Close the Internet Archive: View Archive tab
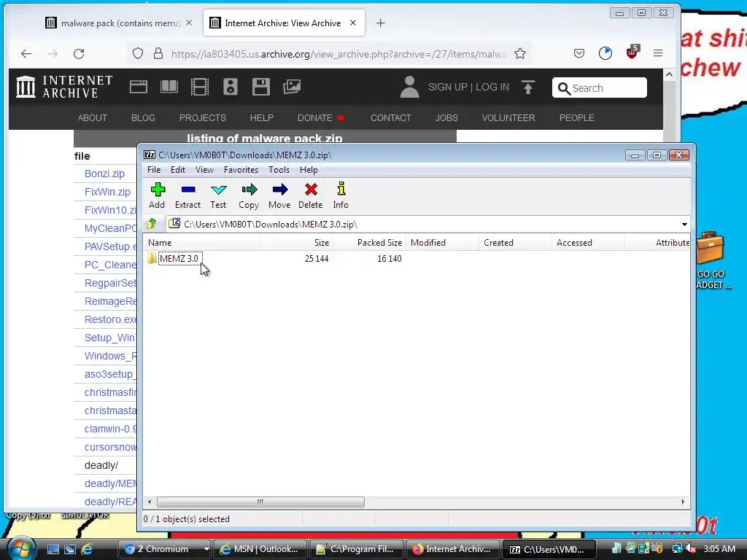 [353, 23]
